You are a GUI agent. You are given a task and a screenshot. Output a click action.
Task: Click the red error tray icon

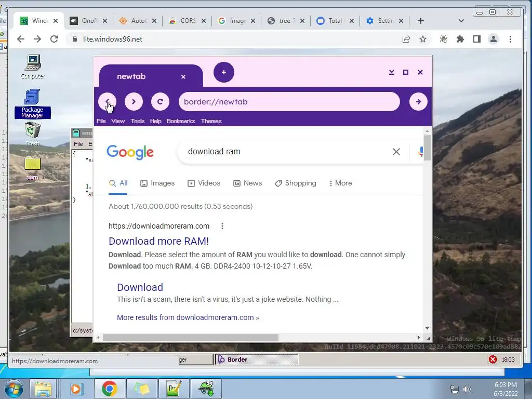(493, 360)
